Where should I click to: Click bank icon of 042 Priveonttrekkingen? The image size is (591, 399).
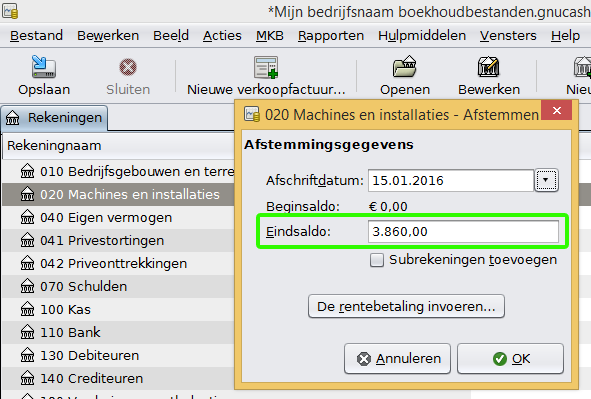27,263
